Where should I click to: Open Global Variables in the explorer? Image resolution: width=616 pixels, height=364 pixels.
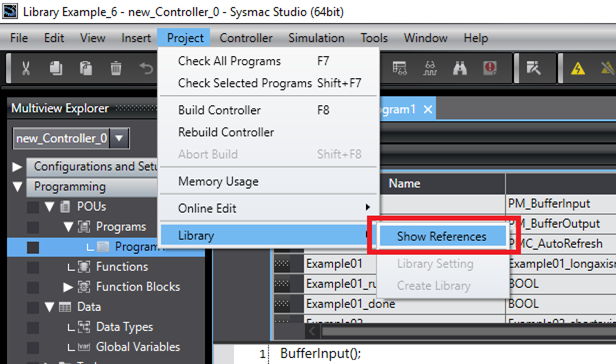(138, 347)
